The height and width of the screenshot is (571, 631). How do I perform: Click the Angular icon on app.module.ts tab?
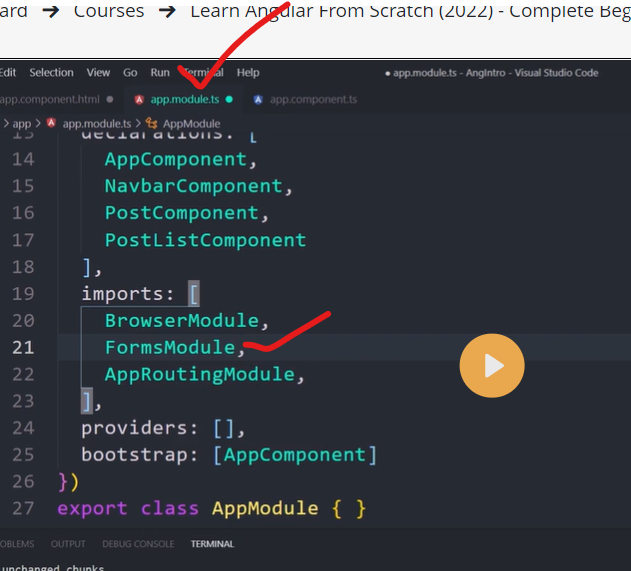point(139,100)
